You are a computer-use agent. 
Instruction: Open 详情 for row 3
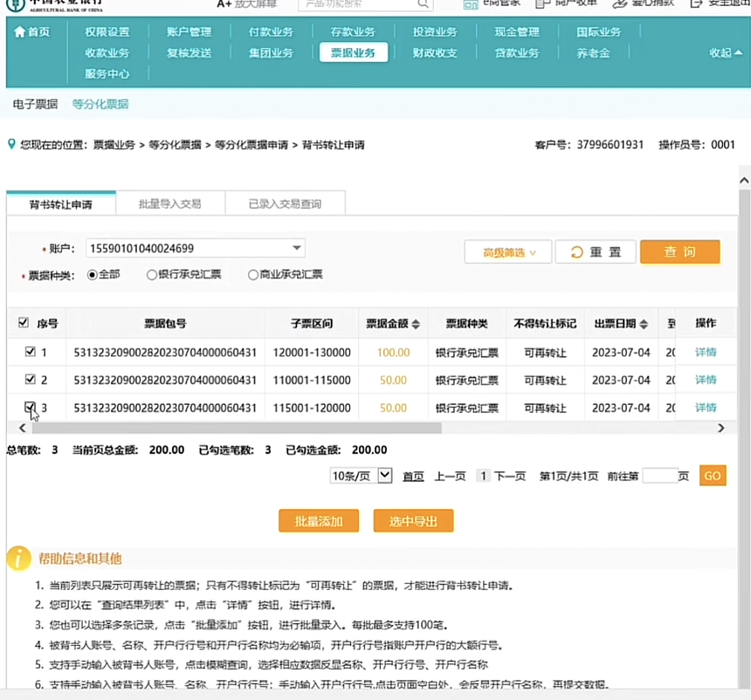pyautogui.click(x=706, y=408)
